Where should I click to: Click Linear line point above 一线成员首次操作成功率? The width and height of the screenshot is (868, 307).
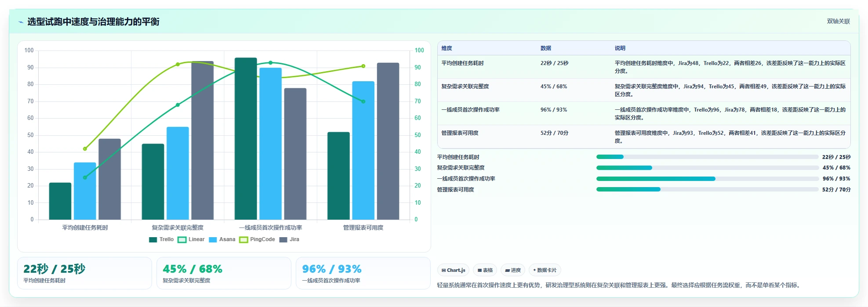tap(270, 63)
